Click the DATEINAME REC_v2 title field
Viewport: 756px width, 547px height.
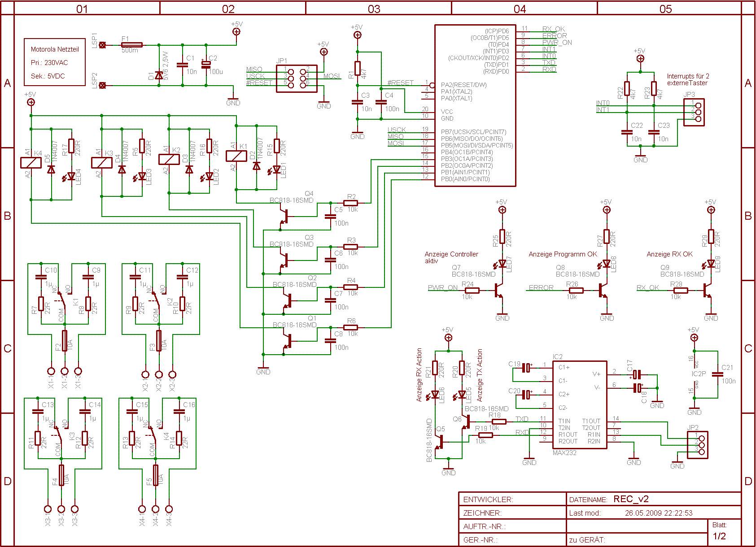tap(654, 499)
